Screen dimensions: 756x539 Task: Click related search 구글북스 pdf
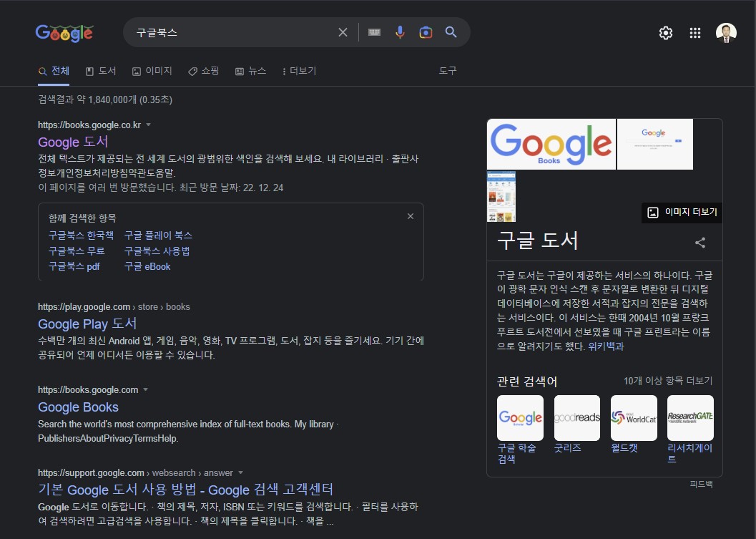click(74, 266)
